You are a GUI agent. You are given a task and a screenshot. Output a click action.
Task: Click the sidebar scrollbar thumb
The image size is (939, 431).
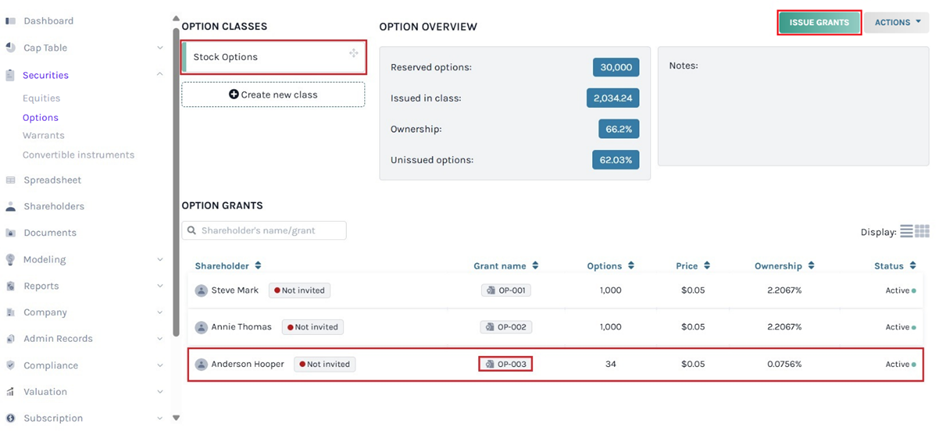point(175,182)
